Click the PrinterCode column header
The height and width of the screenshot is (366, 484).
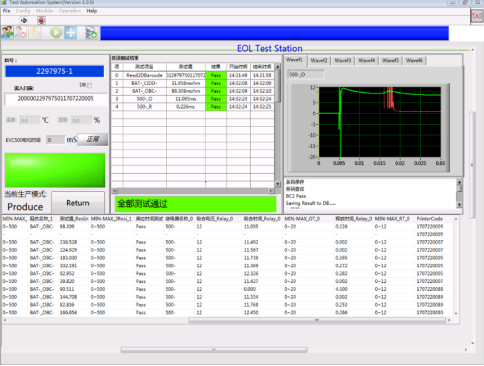(430, 219)
